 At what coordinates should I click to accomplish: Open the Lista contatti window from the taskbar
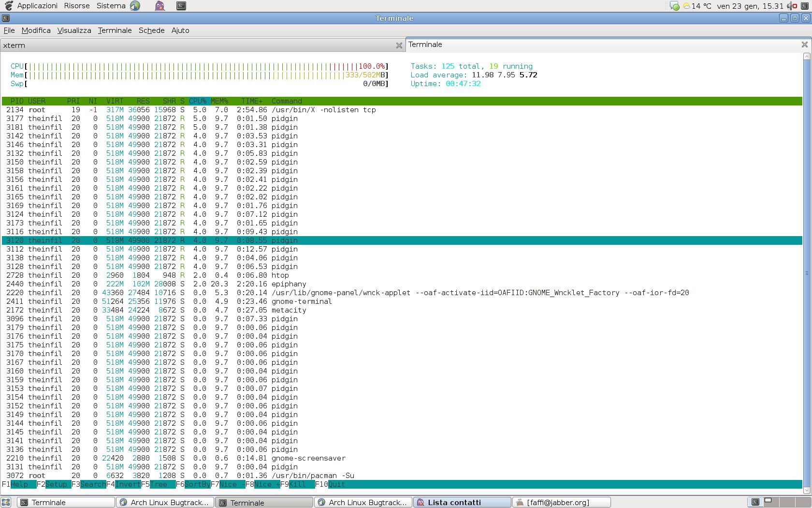[x=462, y=503]
